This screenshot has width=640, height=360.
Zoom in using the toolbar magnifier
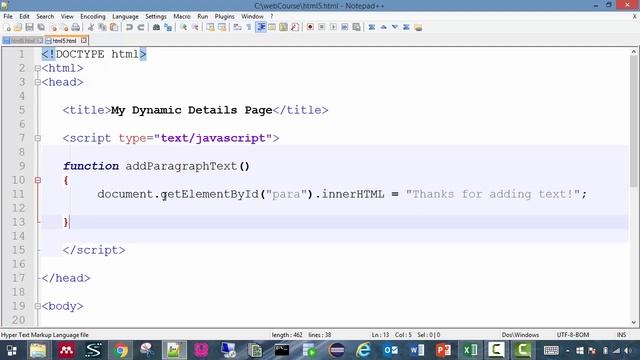point(183,27)
